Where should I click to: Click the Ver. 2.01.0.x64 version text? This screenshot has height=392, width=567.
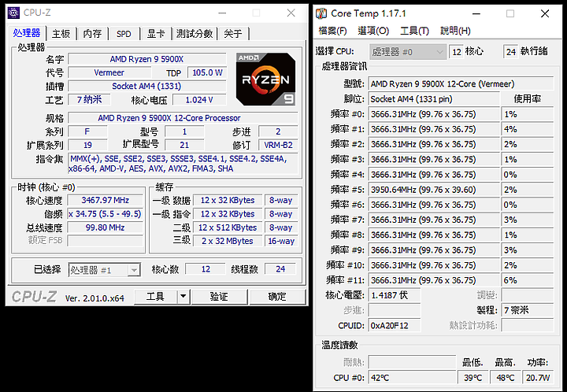coord(94,298)
